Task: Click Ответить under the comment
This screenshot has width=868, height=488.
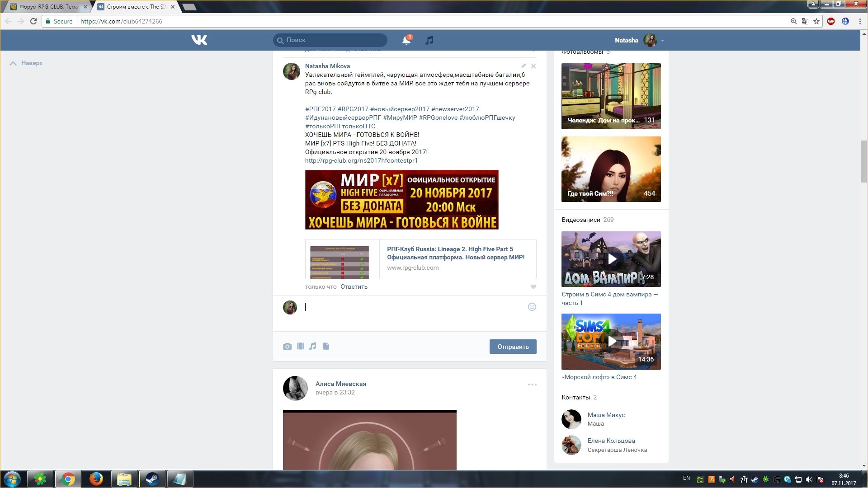Action: (x=354, y=287)
